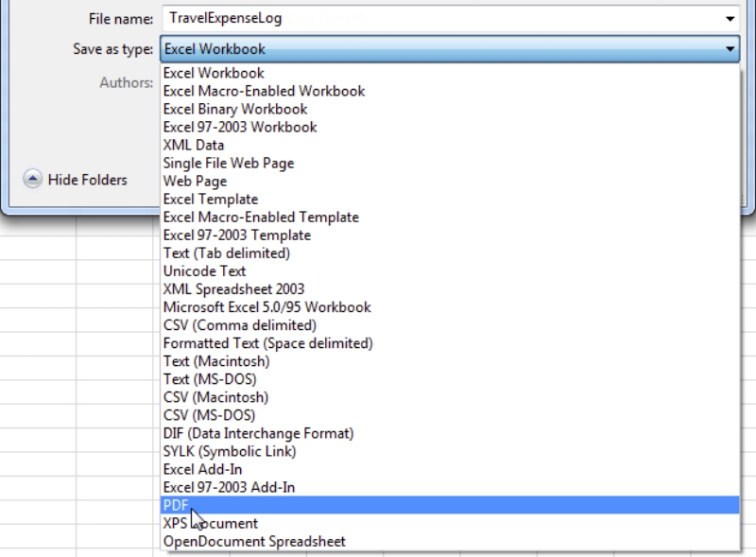Select Microsoft Excel 5.0/95 Workbook

pyautogui.click(x=265, y=307)
